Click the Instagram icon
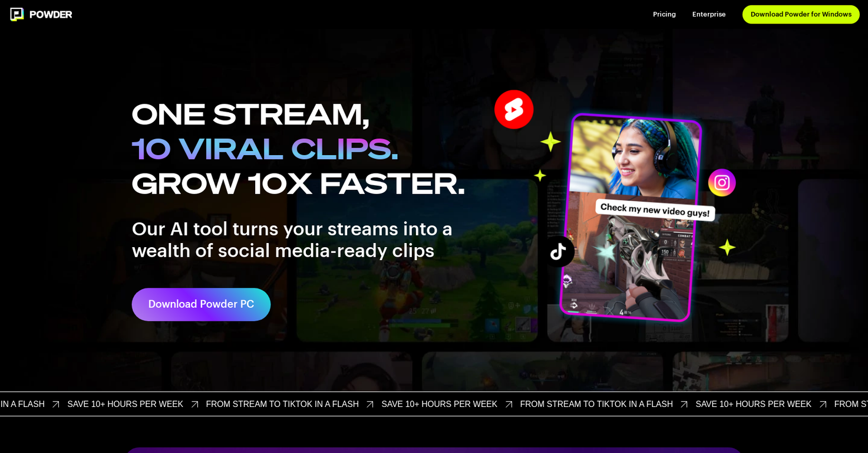 click(x=722, y=183)
